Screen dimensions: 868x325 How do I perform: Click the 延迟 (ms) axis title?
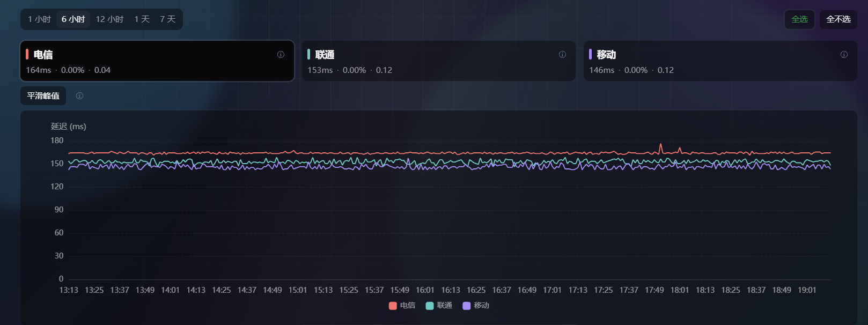pos(69,127)
